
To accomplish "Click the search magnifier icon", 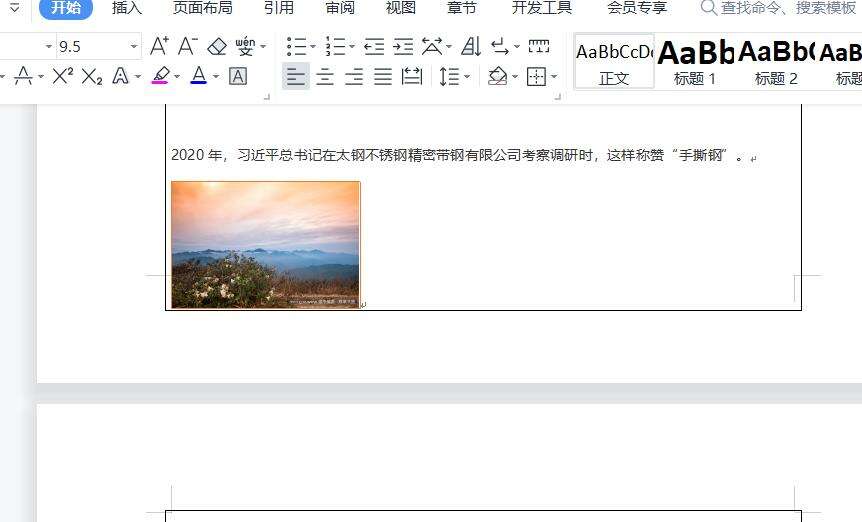I will tap(709, 8).
